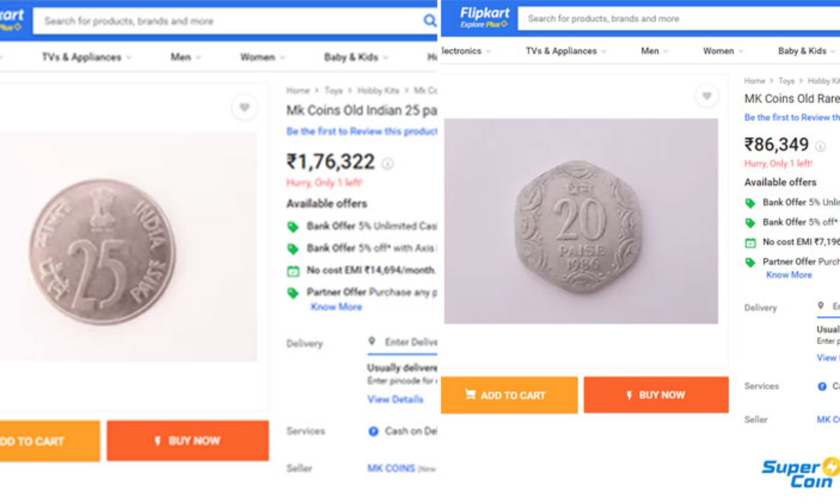The width and height of the screenshot is (840, 504).
Task: Add the 20 paise coin to cart
Action: point(509,395)
